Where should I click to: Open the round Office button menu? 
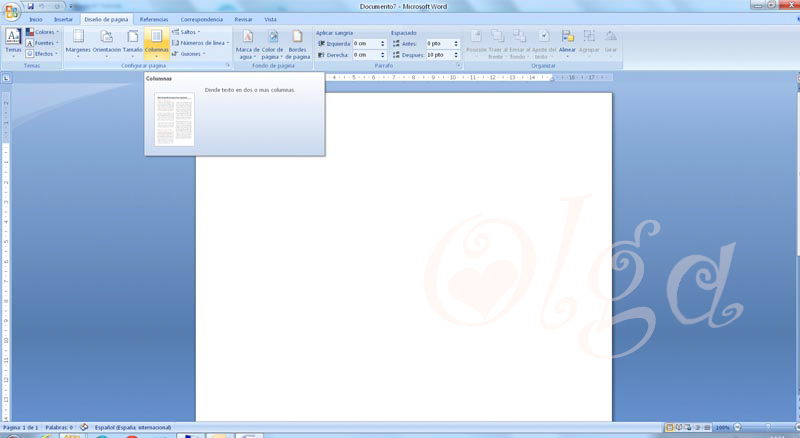(11, 11)
